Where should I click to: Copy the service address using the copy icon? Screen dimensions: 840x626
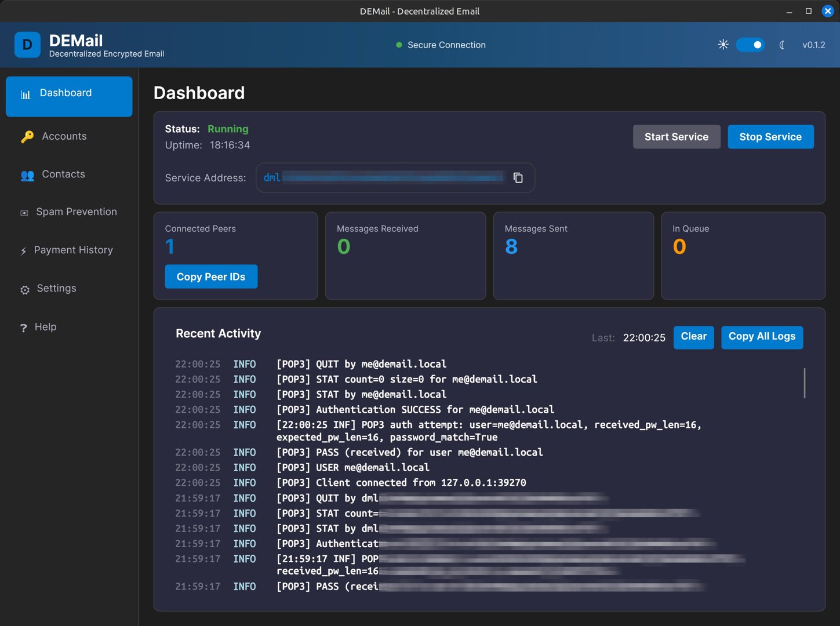(518, 178)
